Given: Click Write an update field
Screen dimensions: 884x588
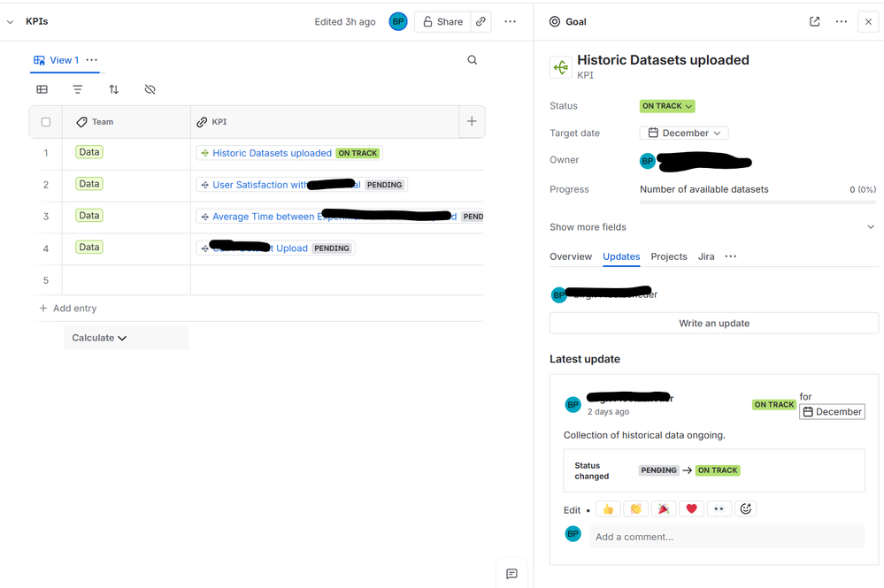Looking at the screenshot, I should click(714, 324).
